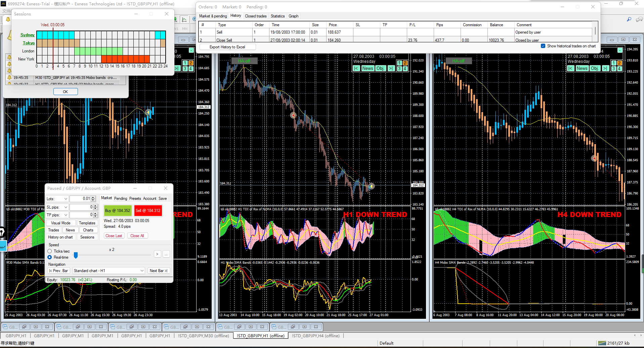Switch to Closed trades tab in orders window

tap(256, 16)
